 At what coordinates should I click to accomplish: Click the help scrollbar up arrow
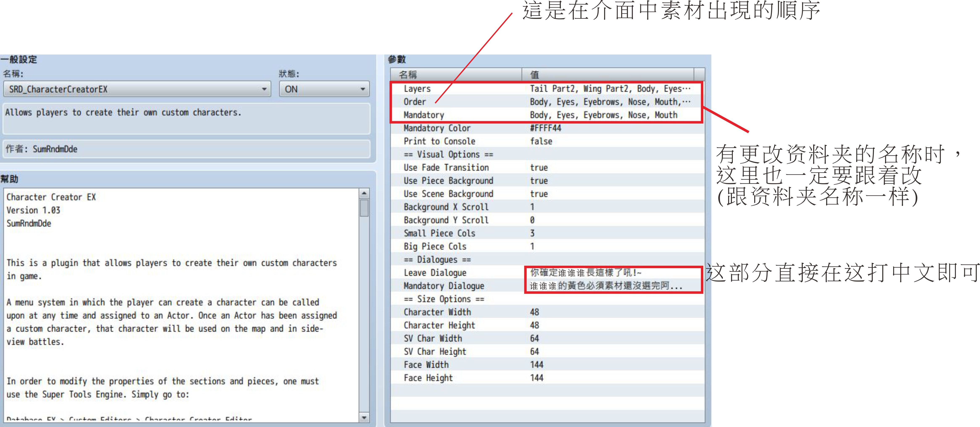pyautogui.click(x=364, y=193)
